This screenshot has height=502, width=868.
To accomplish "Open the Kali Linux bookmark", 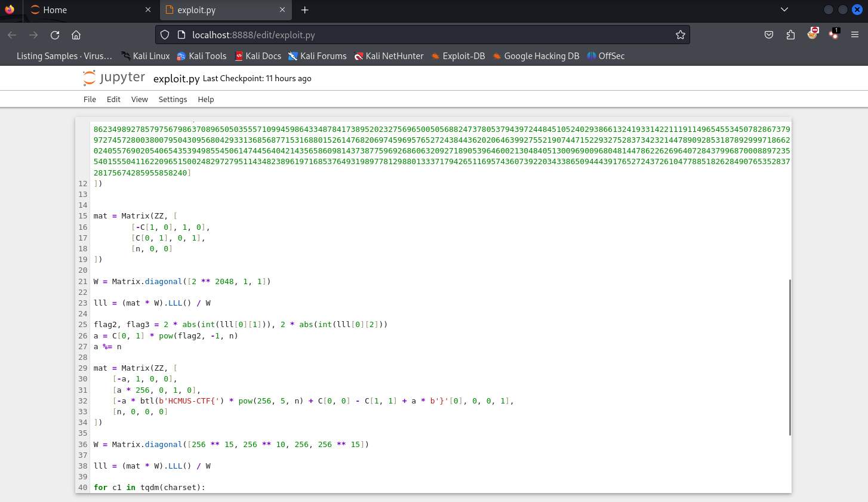I will click(145, 56).
